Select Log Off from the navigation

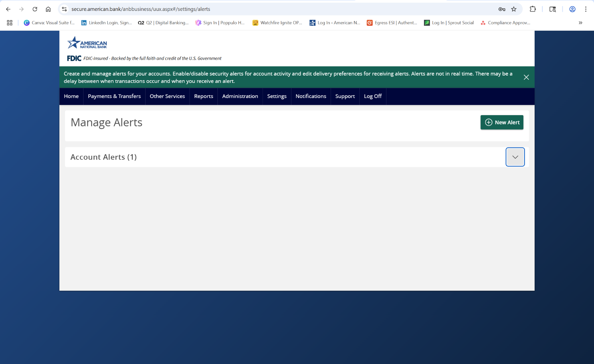click(x=373, y=96)
